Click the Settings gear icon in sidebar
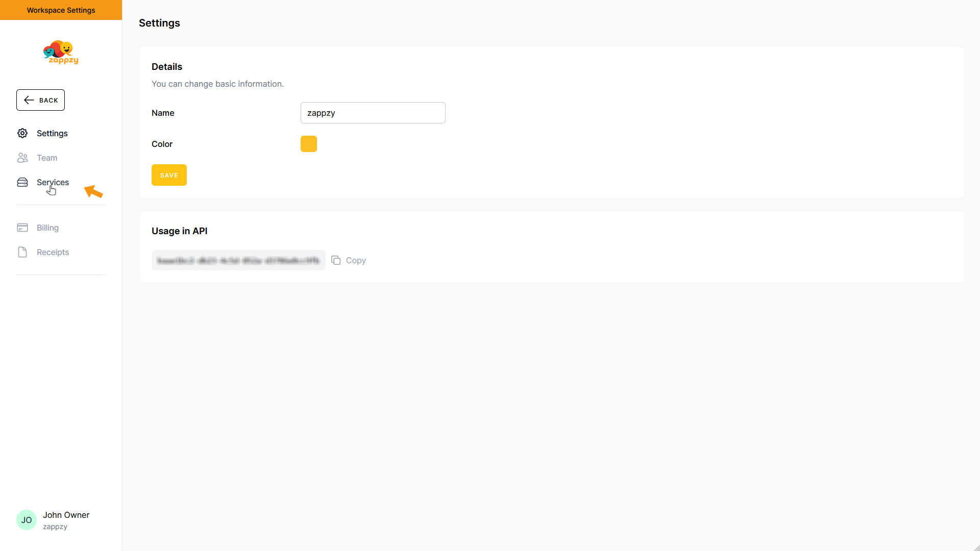This screenshot has height=551, width=980. pos(22,133)
